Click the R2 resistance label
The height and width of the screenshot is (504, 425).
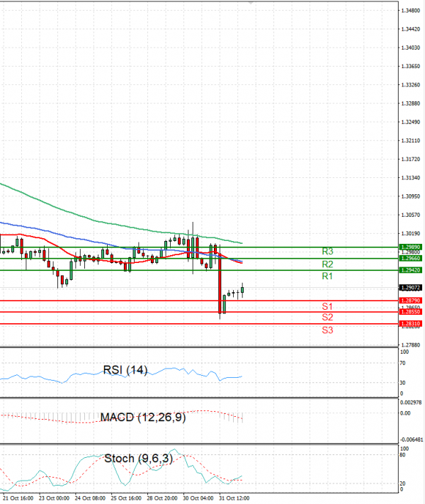pos(327,264)
